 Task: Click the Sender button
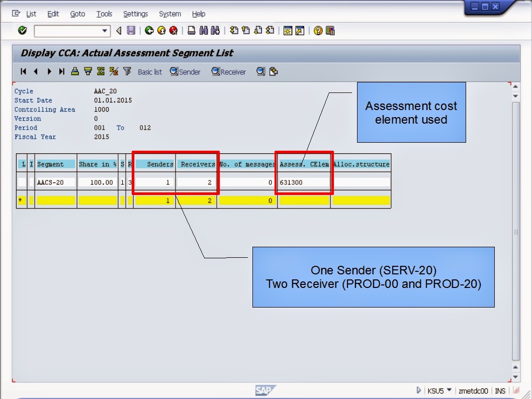185,72
